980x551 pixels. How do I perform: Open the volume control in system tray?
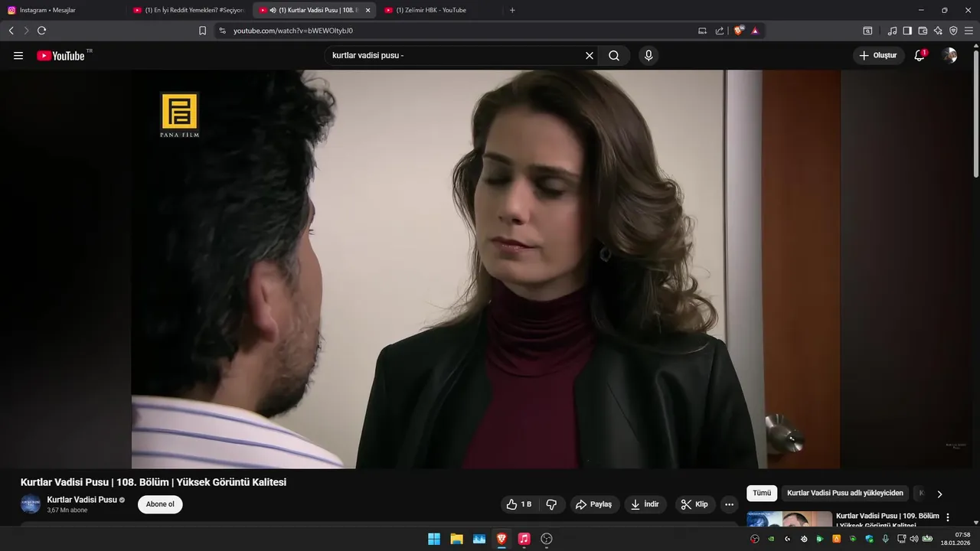coord(913,539)
